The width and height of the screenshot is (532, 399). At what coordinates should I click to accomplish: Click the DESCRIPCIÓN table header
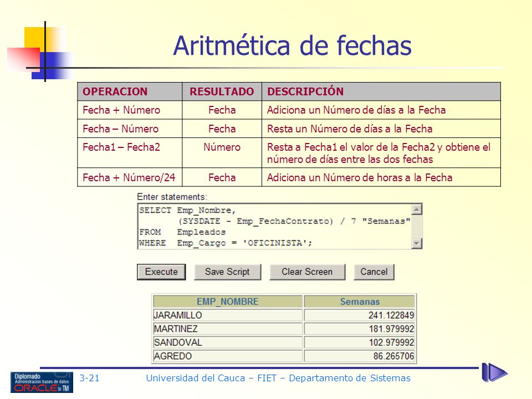pyautogui.click(x=381, y=91)
